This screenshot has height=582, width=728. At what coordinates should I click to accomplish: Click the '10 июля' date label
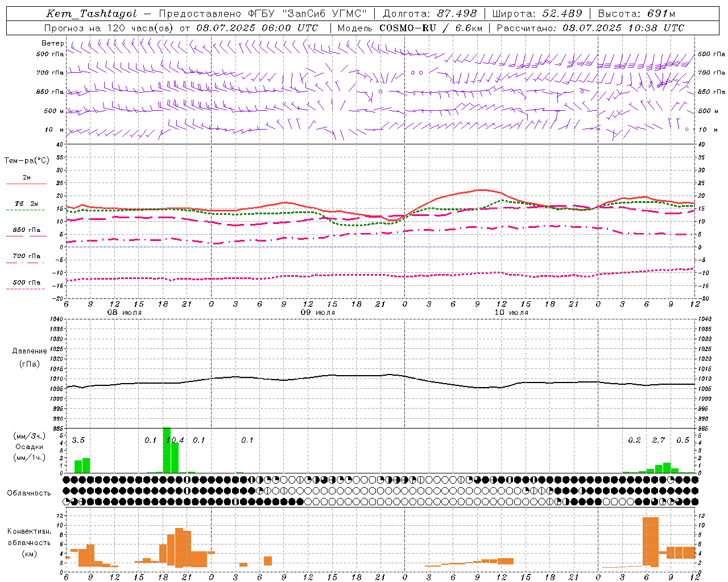[511, 313]
